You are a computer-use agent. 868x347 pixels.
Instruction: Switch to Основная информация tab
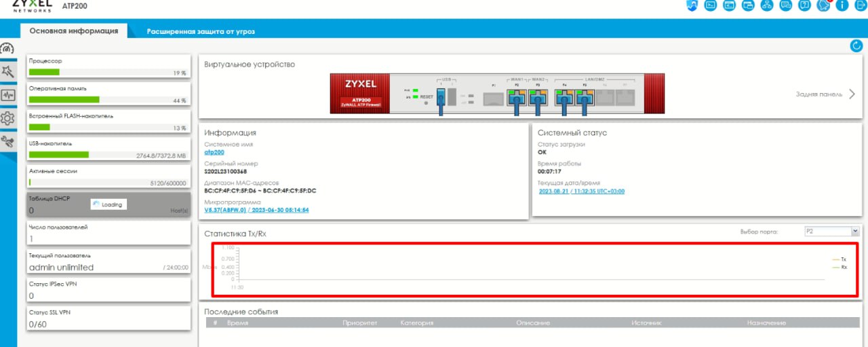click(73, 31)
